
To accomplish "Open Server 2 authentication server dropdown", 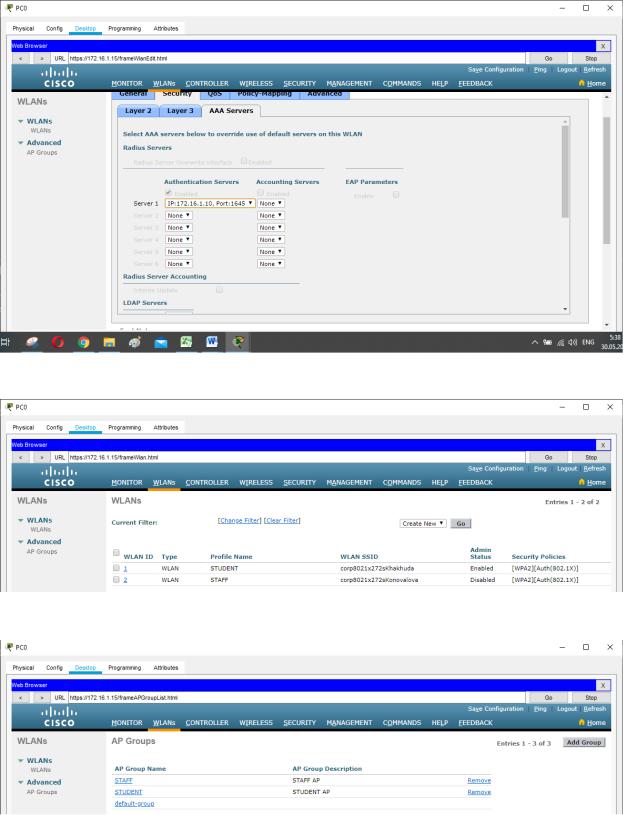I will [x=179, y=215].
